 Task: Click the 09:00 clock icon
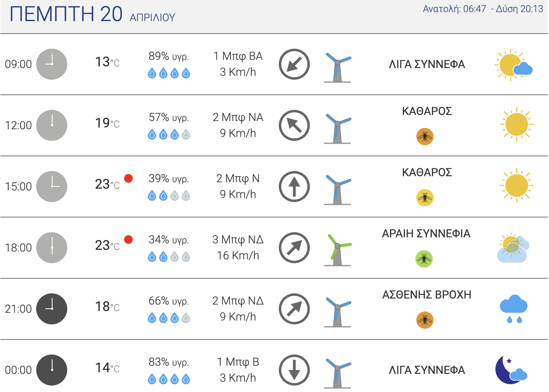[x=52, y=64]
